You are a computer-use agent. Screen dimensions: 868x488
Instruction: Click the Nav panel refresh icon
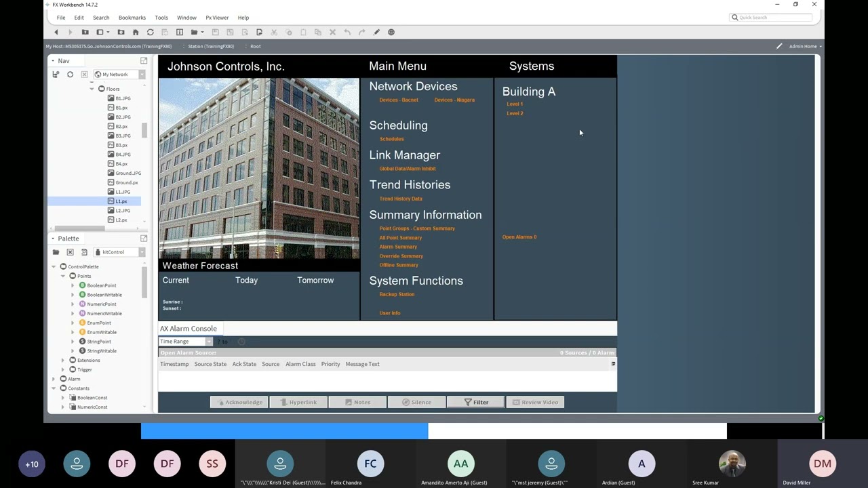coord(70,75)
